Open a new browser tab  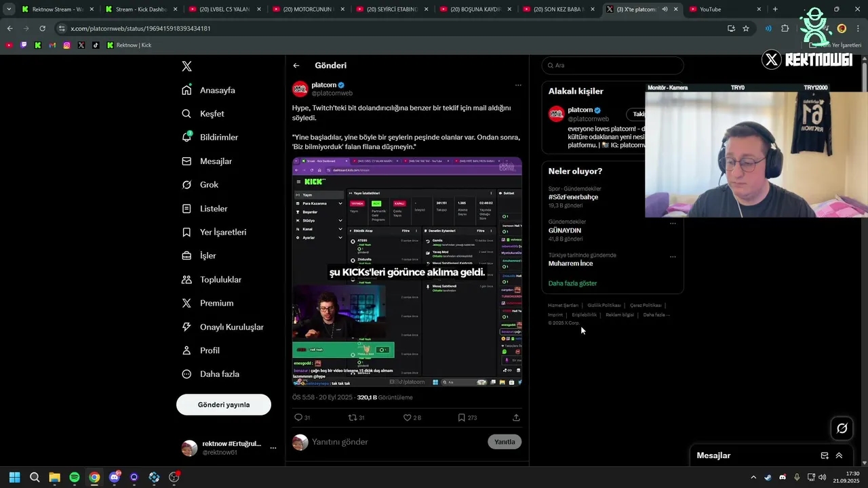(775, 9)
